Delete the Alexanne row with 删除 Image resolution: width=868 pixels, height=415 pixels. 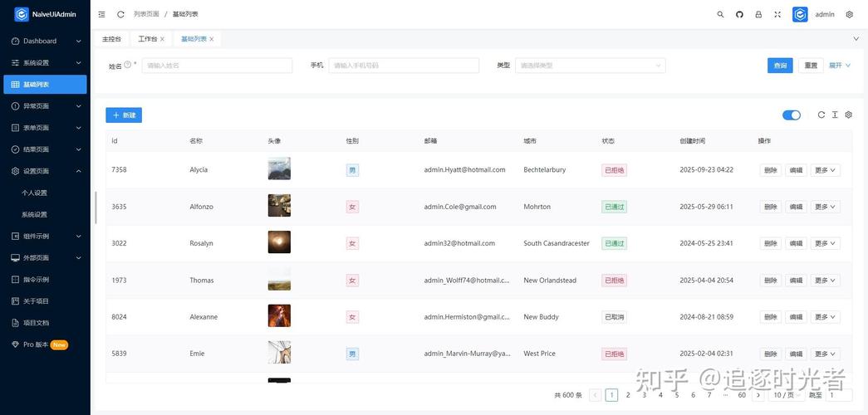click(x=771, y=317)
